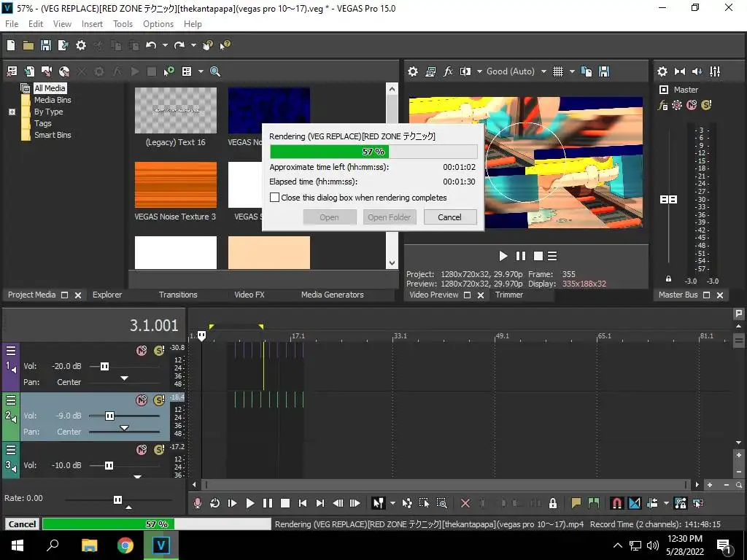Open mixing console icon in Master Bus
Viewport: 747px width, 560px height.
715,71
